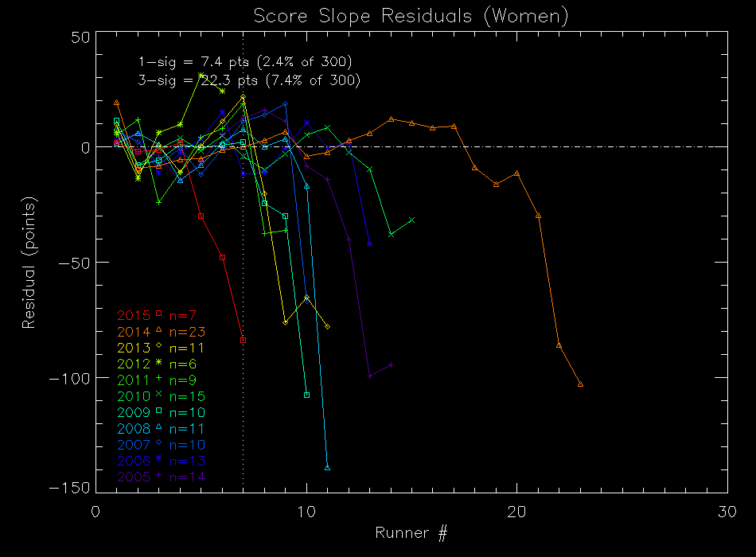Click the 1-sig = 7.4 pts annotation text
756x557 pixels.
[x=245, y=61]
